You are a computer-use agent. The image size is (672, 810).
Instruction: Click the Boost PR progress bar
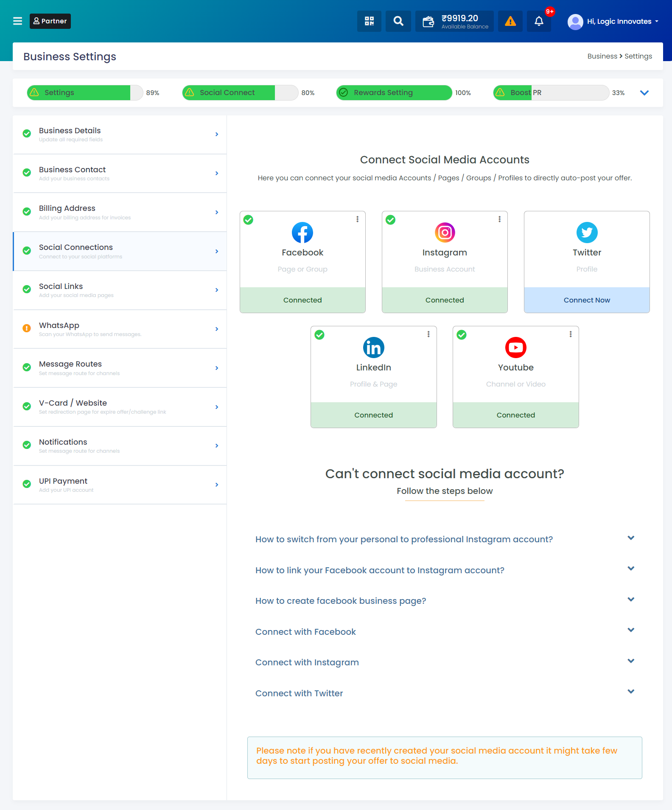551,92
